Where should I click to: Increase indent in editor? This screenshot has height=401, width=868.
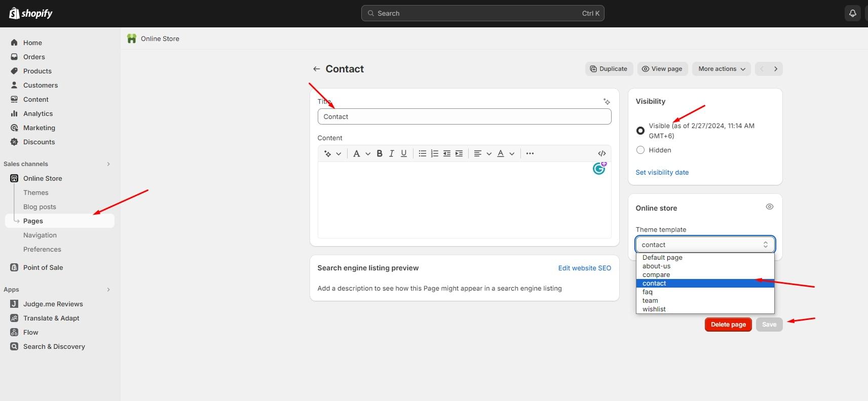coord(459,153)
